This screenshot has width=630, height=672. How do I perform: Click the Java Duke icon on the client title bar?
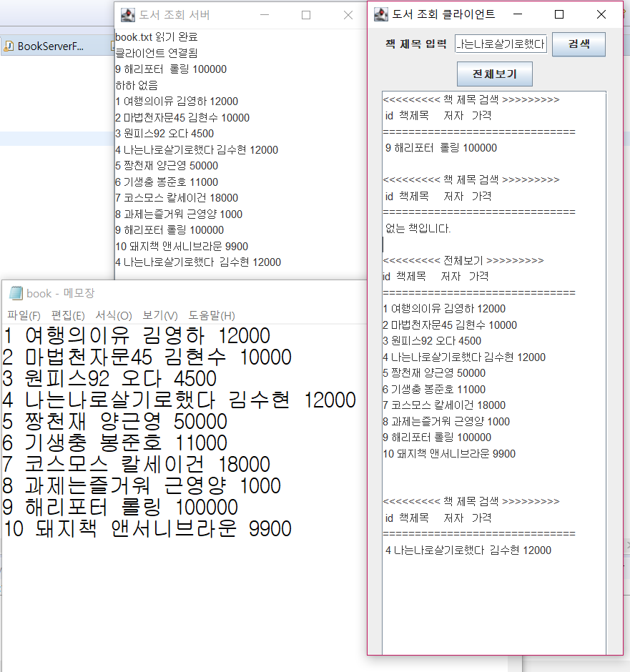point(380,14)
